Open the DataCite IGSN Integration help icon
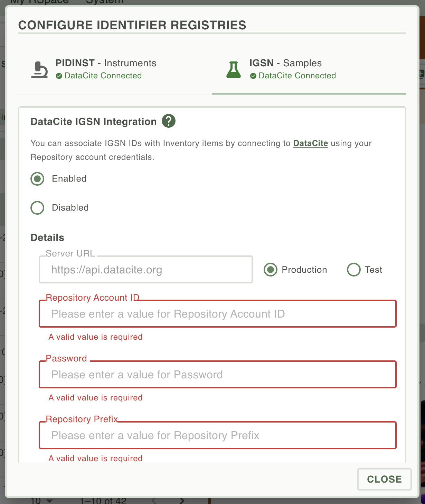425x504 pixels. click(169, 121)
